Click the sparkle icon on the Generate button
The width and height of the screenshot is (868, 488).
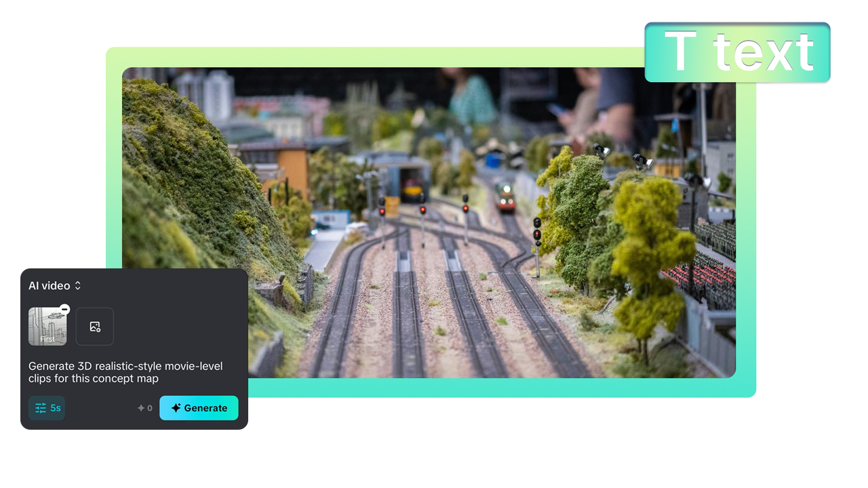[x=175, y=408]
